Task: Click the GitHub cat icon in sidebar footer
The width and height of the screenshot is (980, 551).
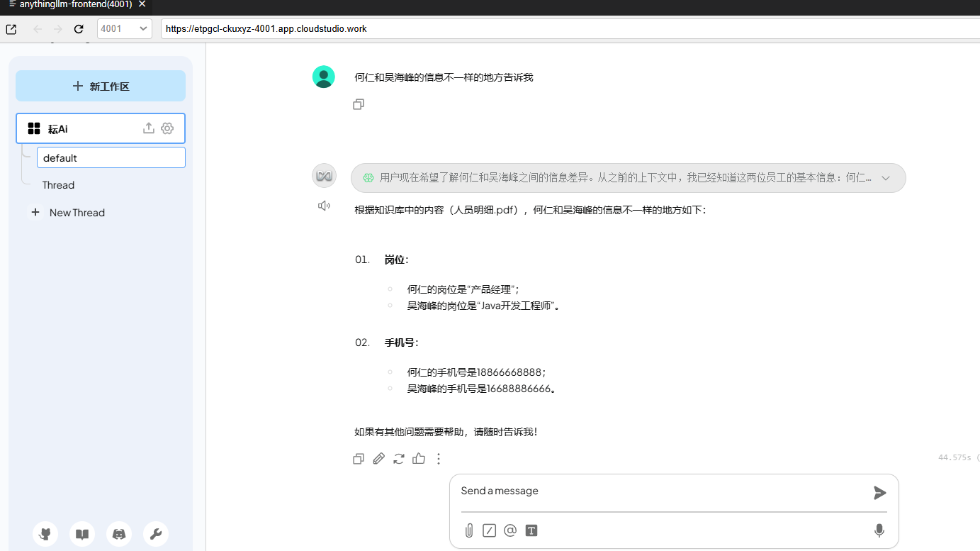Action: coord(45,534)
